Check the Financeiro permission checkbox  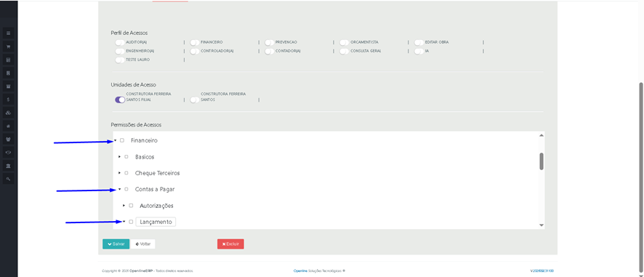122,140
